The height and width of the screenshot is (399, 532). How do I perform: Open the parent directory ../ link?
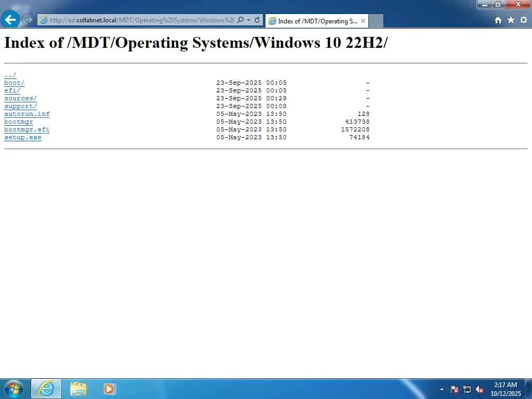click(x=10, y=75)
